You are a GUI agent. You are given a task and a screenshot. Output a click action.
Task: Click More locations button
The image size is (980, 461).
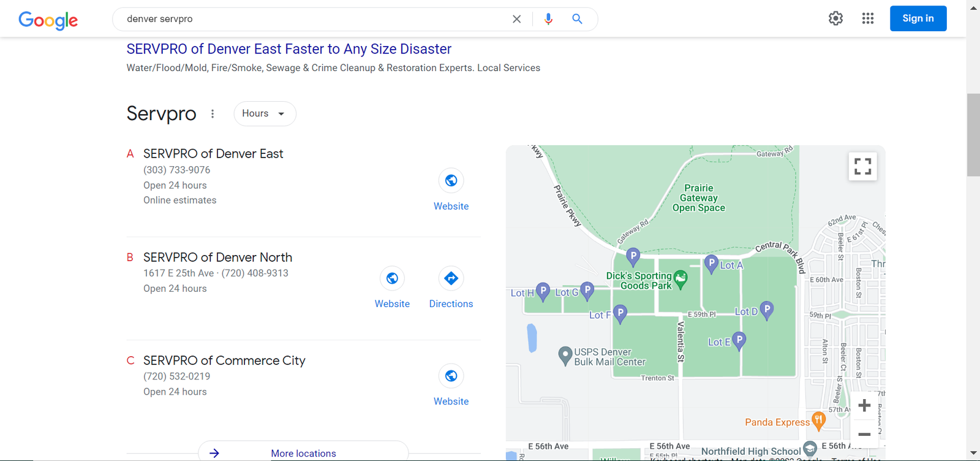coord(303,452)
